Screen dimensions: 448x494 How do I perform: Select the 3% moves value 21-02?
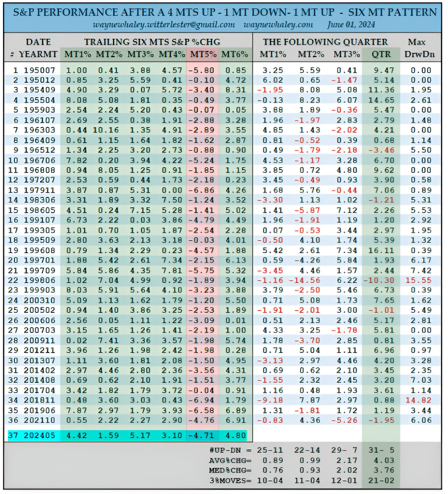click(x=381, y=481)
